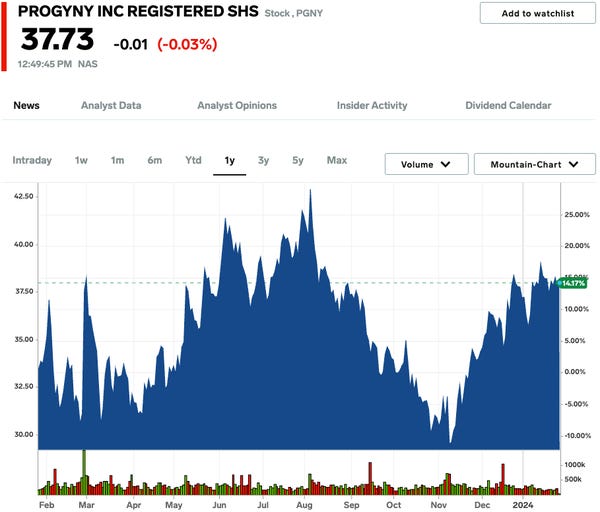Image resolution: width=600 pixels, height=512 pixels.
Task: Display the 5y chart range
Action: [298, 160]
